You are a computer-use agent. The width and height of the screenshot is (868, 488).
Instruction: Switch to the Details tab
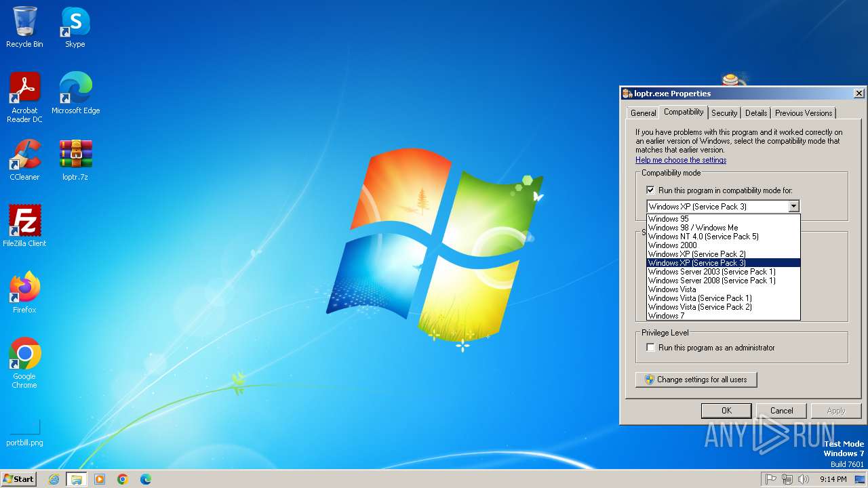point(756,113)
